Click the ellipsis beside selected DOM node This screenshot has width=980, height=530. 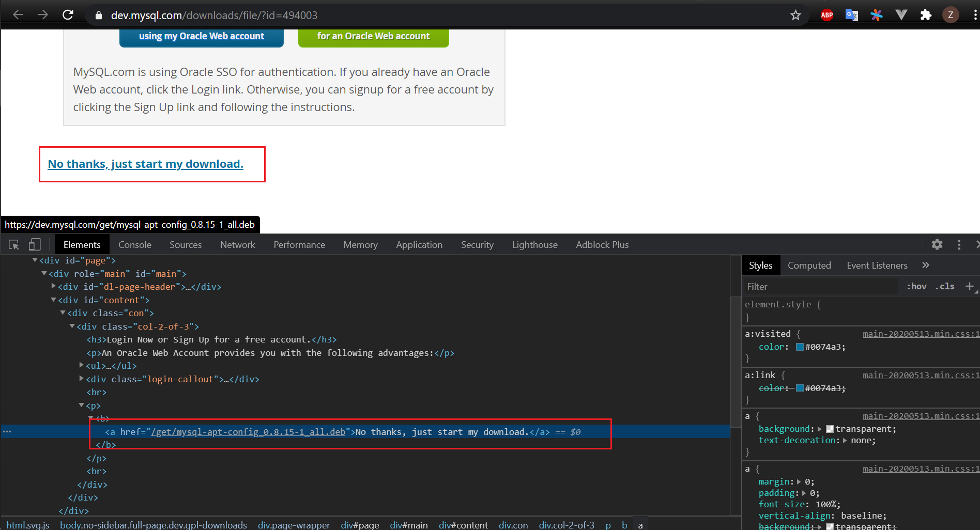[7, 431]
